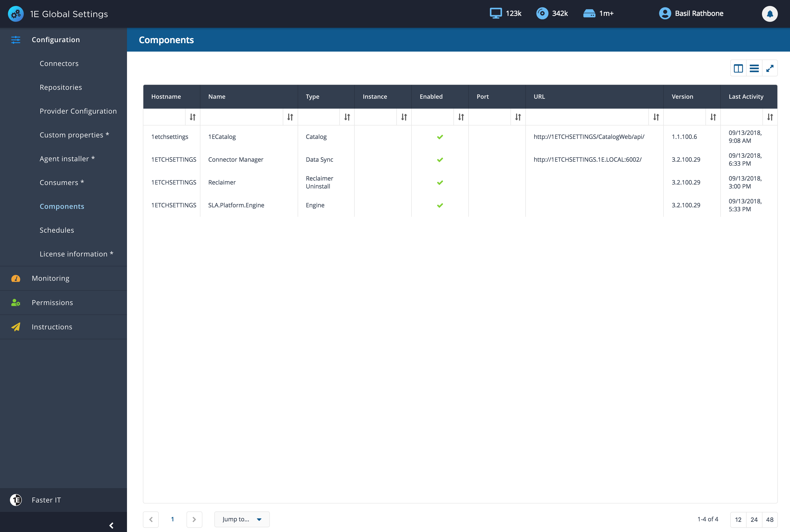790x532 pixels.
Task: Open the Jump to... dropdown
Action: (242, 519)
